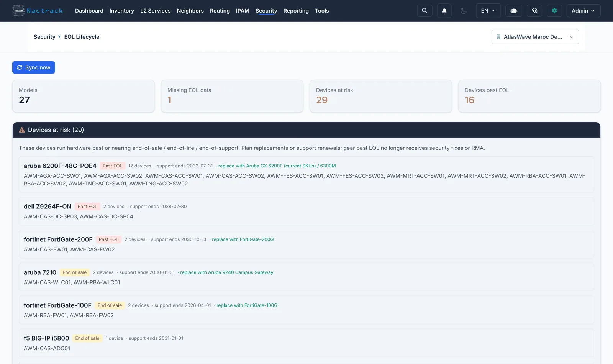Image resolution: width=613 pixels, height=364 pixels.
Task: Click 'support ends 2028-07-30' text
Action: [158, 207]
